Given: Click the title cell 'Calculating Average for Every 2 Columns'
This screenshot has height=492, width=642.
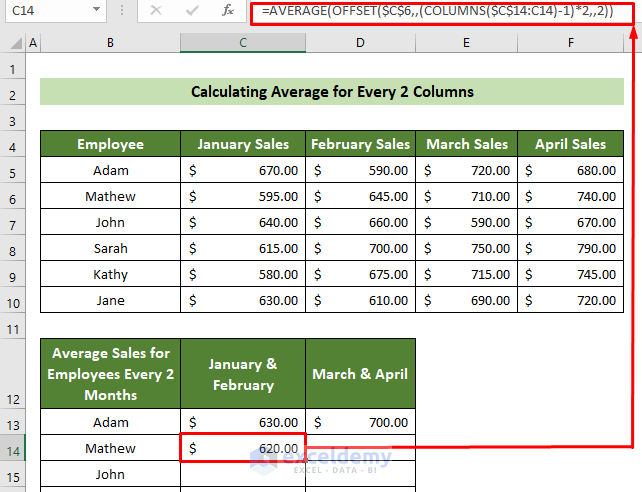Looking at the screenshot, I should click(x=332, y=92).
